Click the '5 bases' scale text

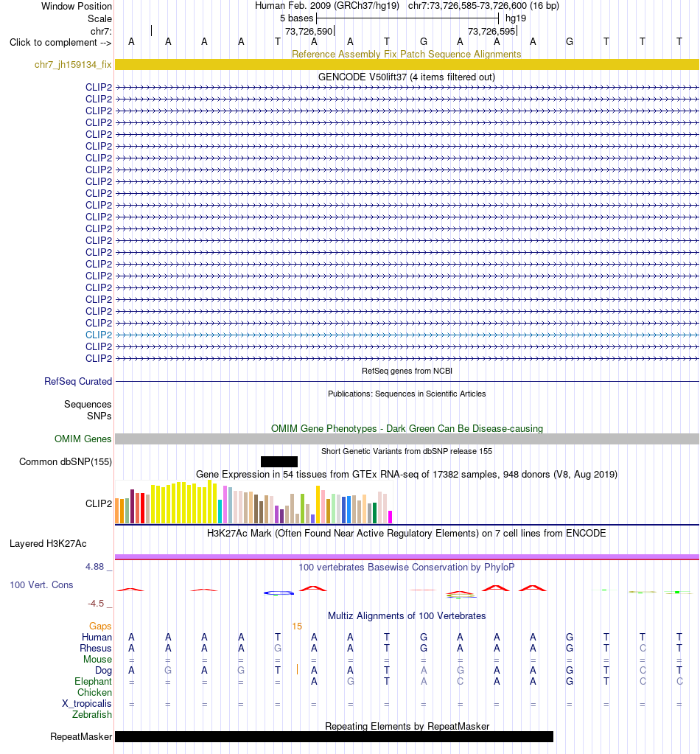click(x=297, y=18)
